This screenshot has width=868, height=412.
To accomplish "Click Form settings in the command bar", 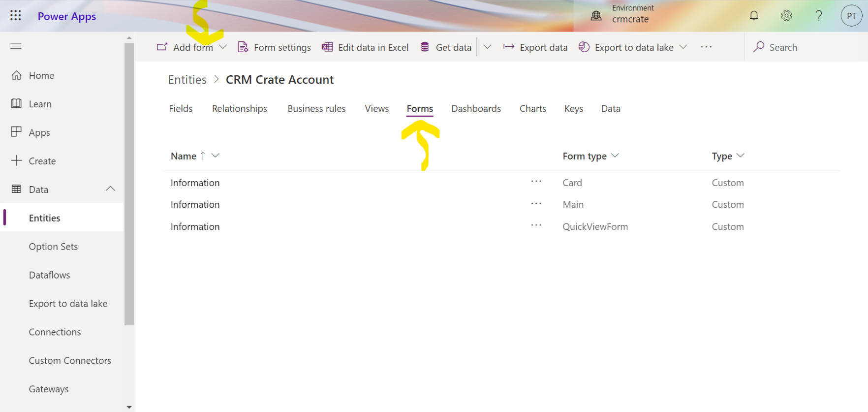I will (x=274, y=47).
